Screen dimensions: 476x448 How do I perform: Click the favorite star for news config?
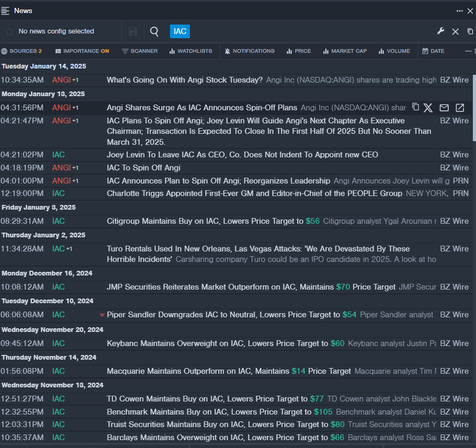[x=9, y=32]
